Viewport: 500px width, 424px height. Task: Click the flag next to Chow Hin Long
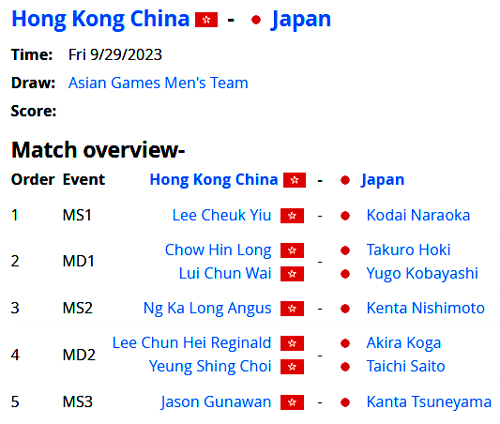click(292, 250)
